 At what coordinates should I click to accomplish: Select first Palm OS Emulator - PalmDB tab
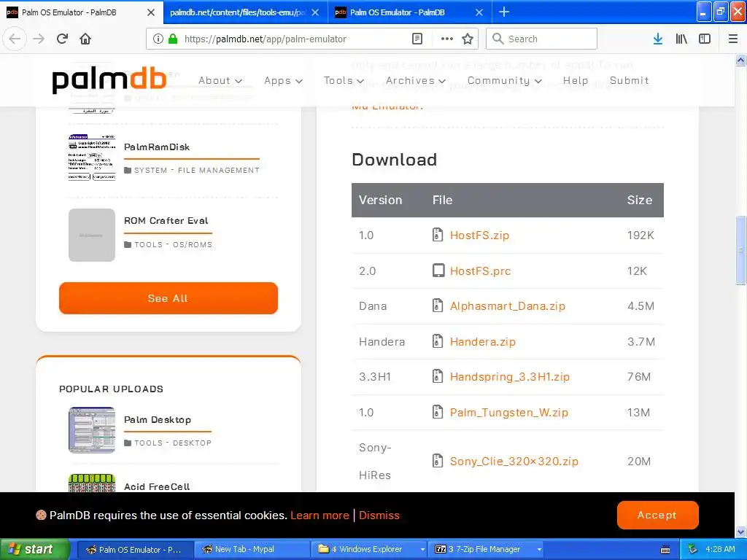(x=76, y=12)
